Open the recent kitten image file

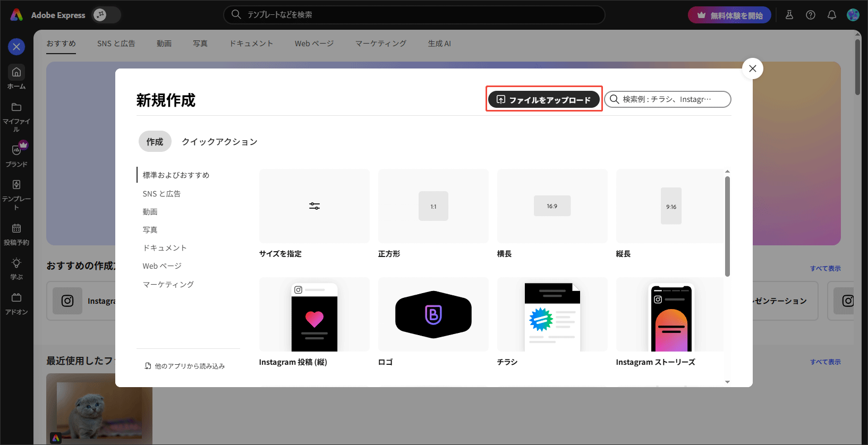[x=99, y=408]
